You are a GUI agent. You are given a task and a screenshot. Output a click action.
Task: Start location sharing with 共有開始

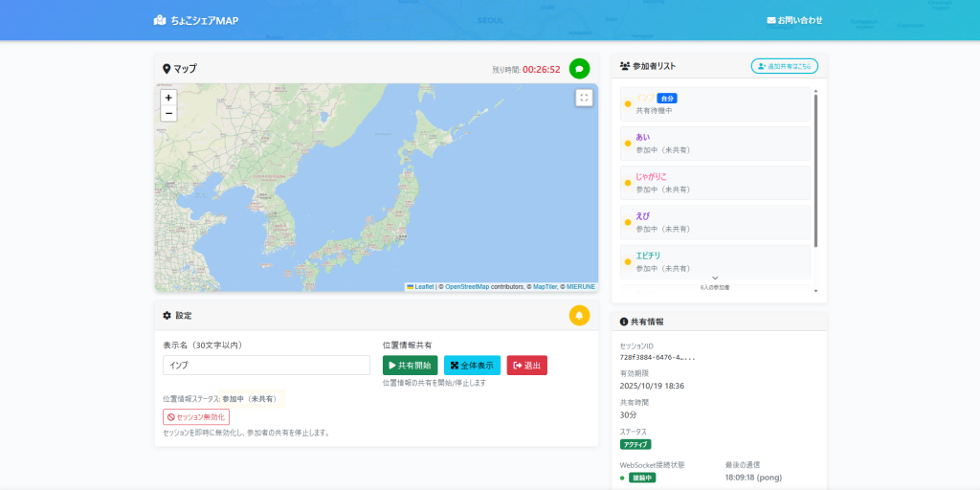(410, 366)
